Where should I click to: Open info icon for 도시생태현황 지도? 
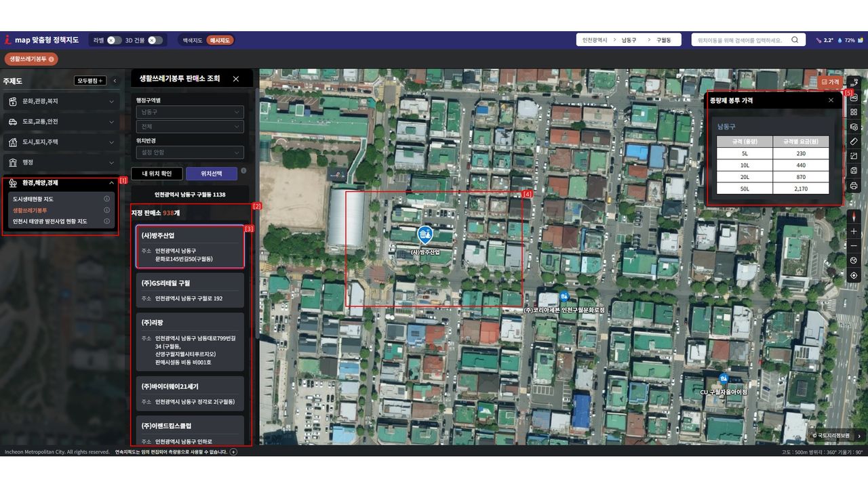tap(106, 199)
